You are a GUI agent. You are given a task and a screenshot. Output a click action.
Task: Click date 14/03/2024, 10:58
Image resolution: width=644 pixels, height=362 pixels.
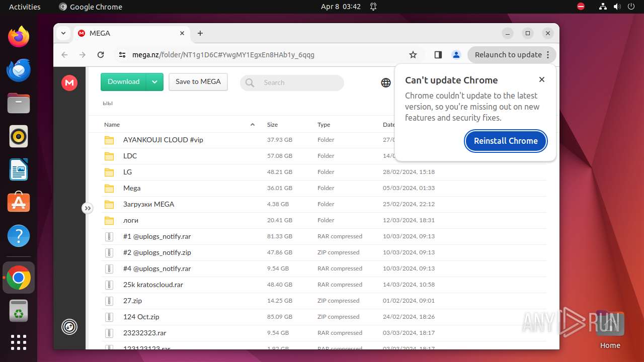(409, 285)
